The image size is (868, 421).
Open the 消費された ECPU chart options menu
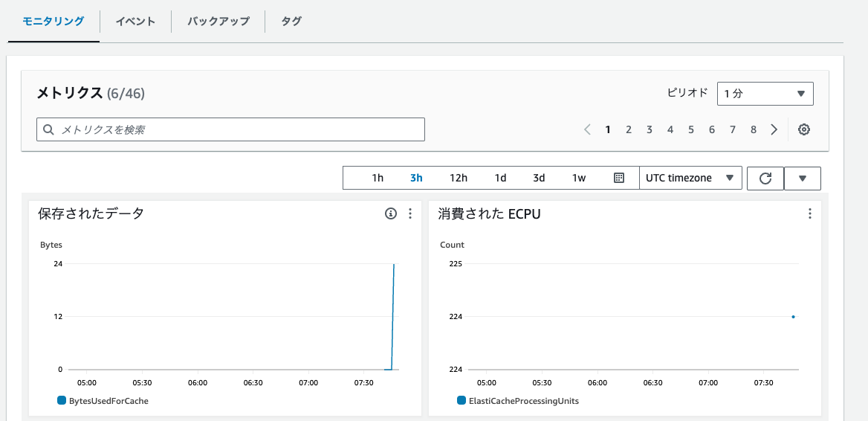click(x=810, y=213)
